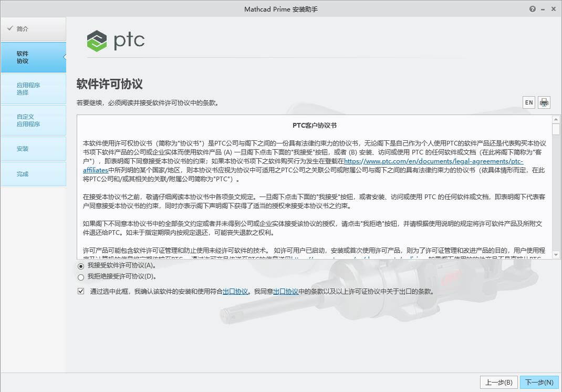This screenshot has height=392, width=562.
Task: Click the Mathcad Prime 安装助手 window title
Action: click(x=281, y=9)
